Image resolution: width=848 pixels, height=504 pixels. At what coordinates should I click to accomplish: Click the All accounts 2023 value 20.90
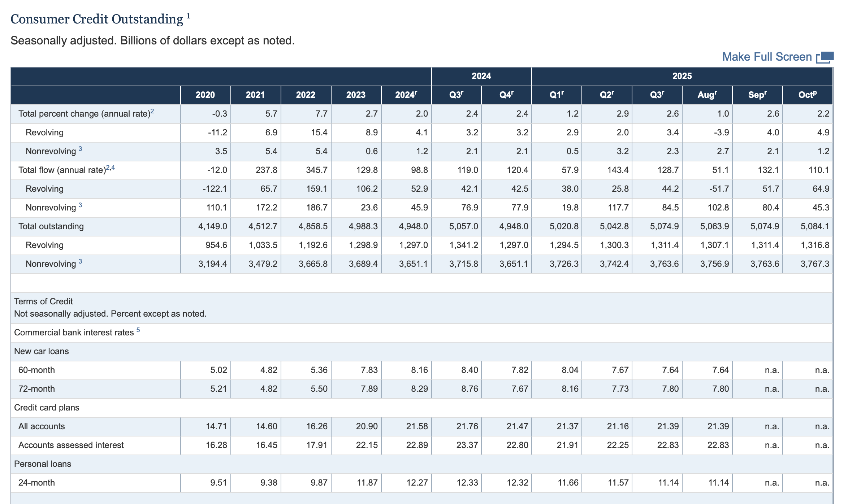(x=367, y=426)
